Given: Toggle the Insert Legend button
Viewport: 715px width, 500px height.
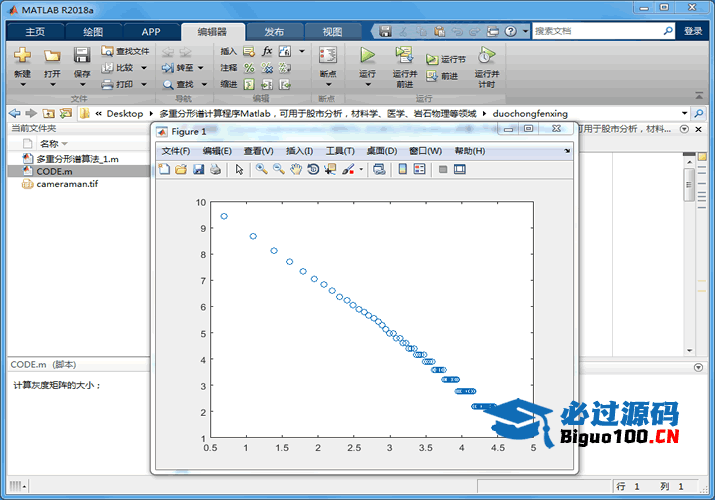Looking at the screenshot, I should tap(419, 170).
